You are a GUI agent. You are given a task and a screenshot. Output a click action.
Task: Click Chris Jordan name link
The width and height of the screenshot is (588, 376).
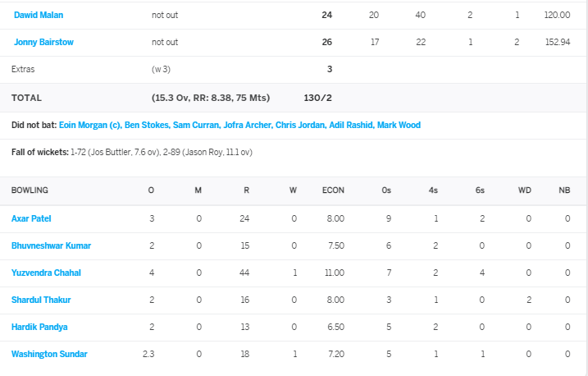pos(301,125)
